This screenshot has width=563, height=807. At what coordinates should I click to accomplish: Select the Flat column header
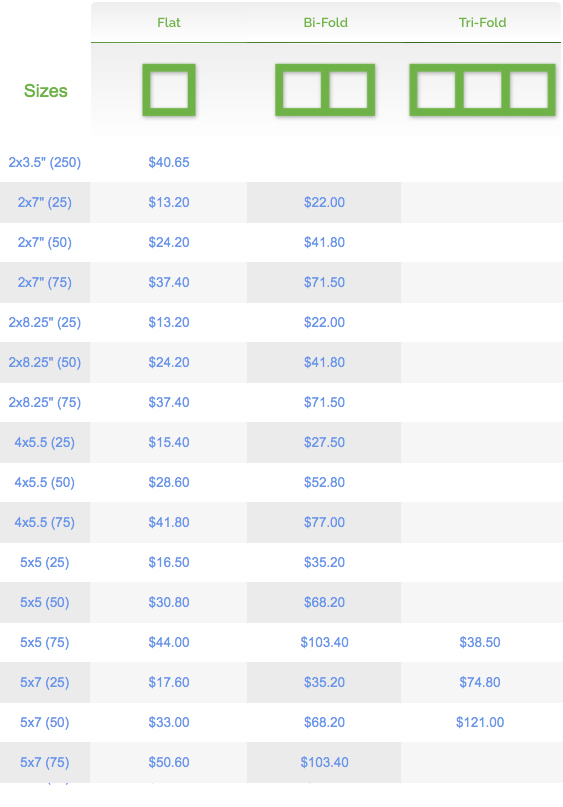coord(169,23)
